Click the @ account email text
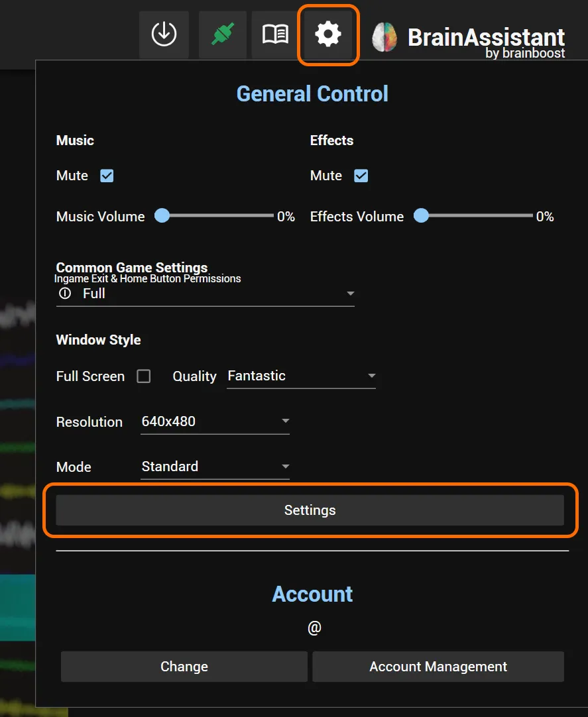Image resolution: width=588 pixels, height=717 pixels. point(314,628)
